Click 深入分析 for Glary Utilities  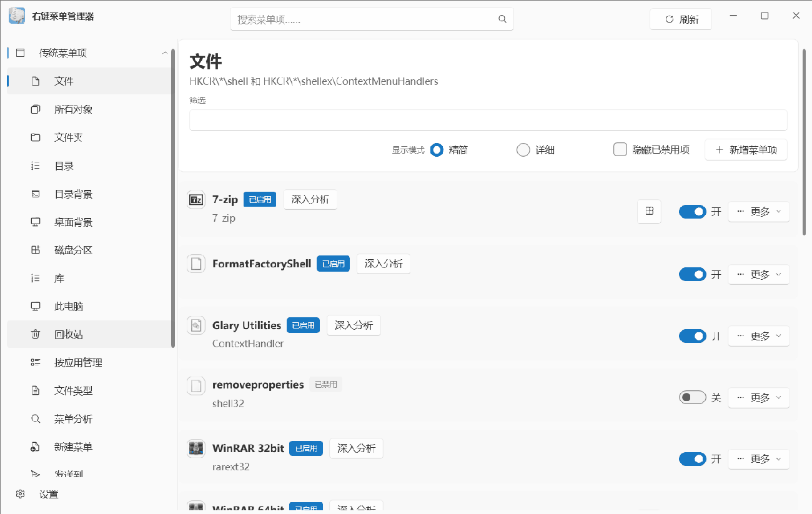click(354, 325)
